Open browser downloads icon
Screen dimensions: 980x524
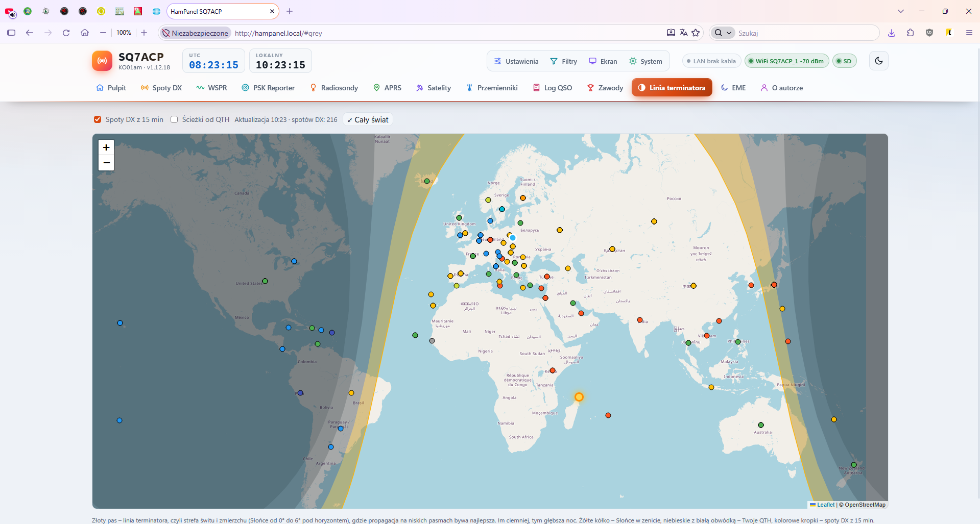892,33
